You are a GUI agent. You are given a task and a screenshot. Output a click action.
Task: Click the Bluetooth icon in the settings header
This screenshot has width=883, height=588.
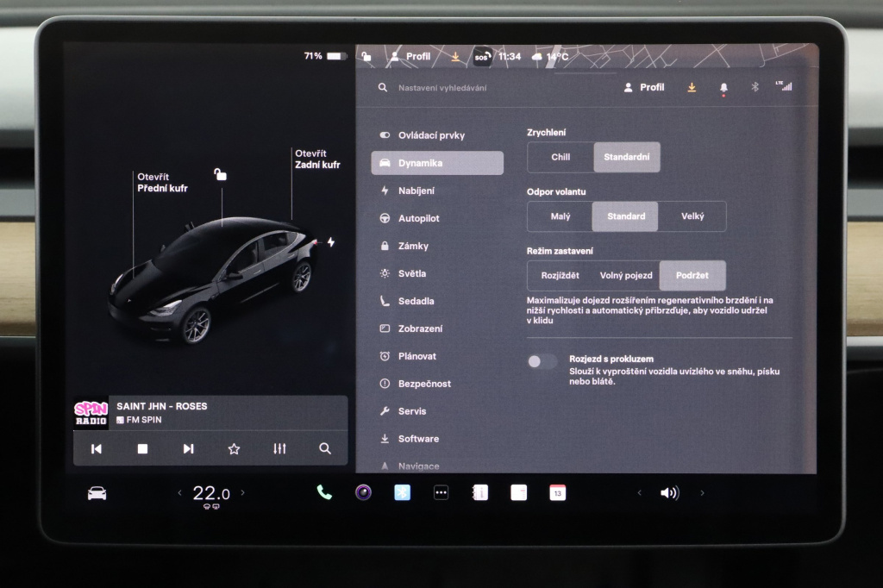[755, 86]
